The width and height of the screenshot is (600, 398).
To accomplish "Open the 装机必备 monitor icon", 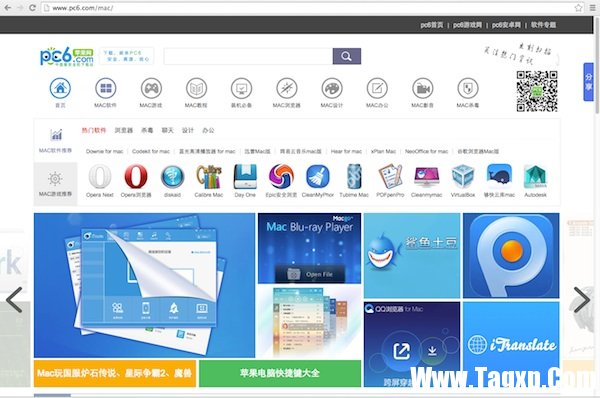I will click(x=241, y=88).
